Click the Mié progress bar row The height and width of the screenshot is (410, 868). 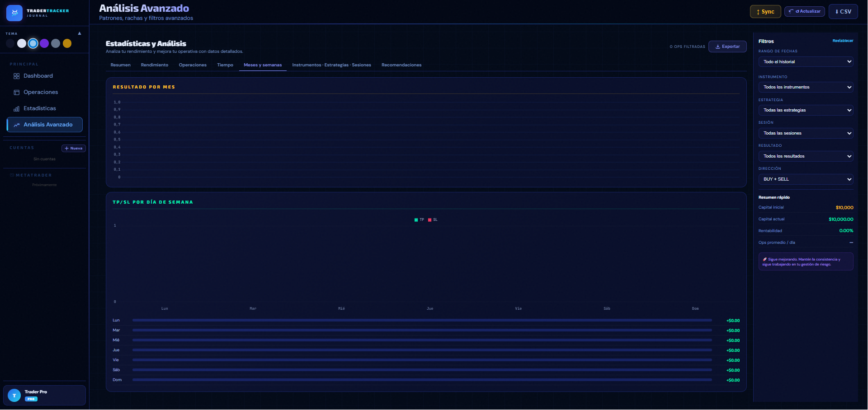click(422, 340)
